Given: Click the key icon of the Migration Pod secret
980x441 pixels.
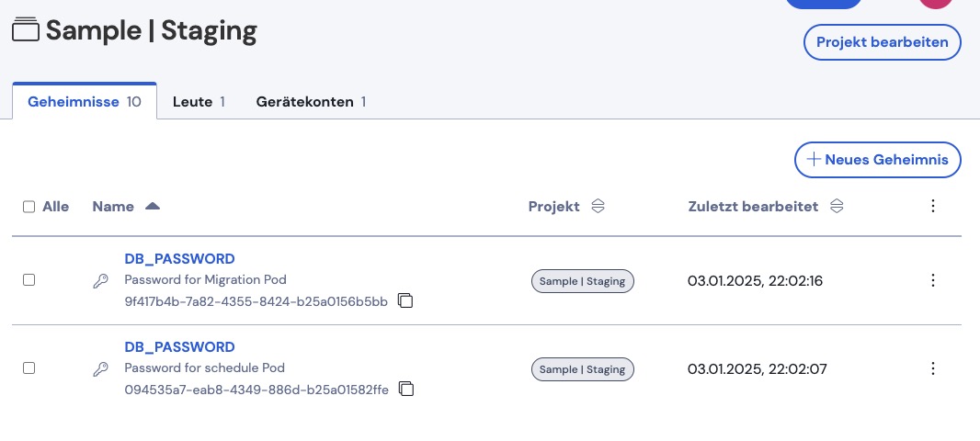Looking at the screenshot, I should pyautogui.click(x=100, y=281).
